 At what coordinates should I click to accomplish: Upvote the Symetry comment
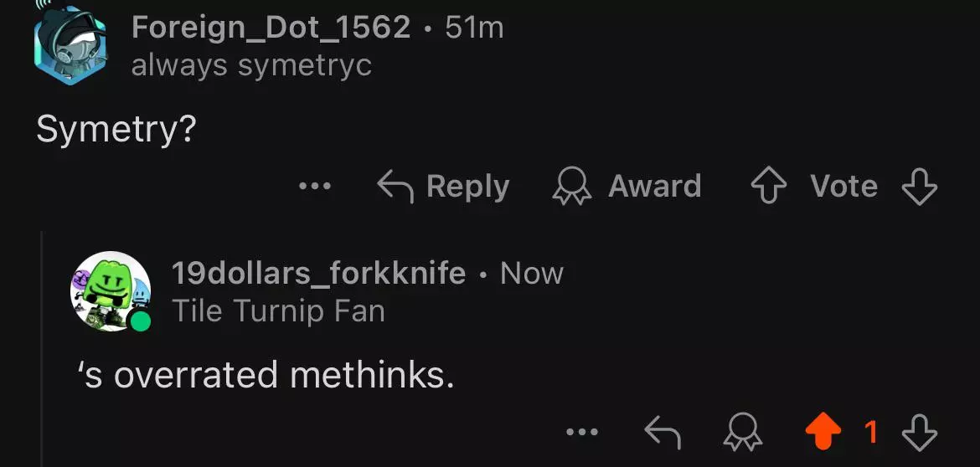(x=770, y=186)
